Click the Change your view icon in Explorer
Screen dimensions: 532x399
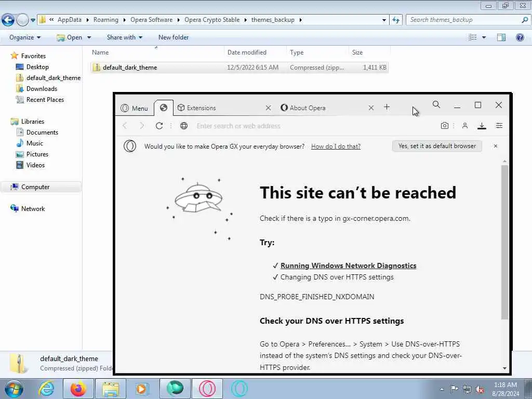[473, 37]
